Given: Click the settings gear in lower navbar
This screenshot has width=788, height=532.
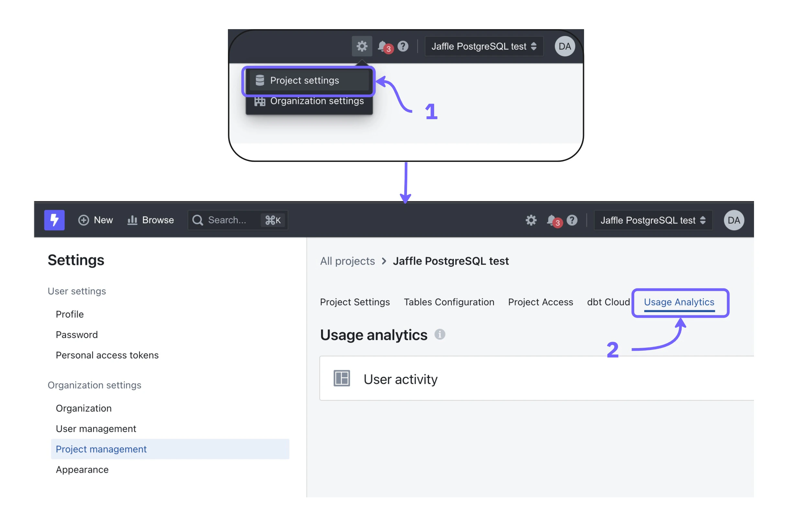Looking at the screenshot, I should [x=531, y=220].
